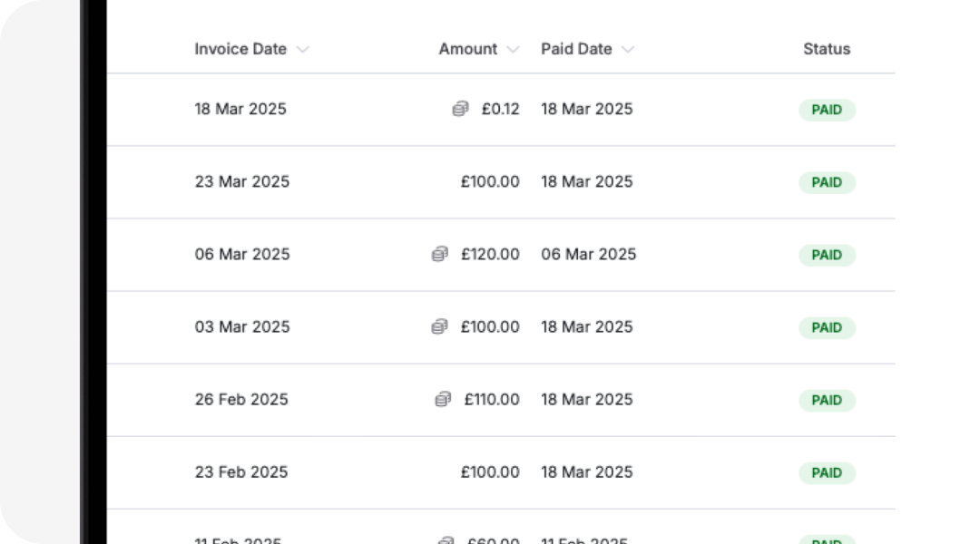Open the Paid Date column dropdown
The width and height of the screenshot is (980, 544).
tap(629, 49)
